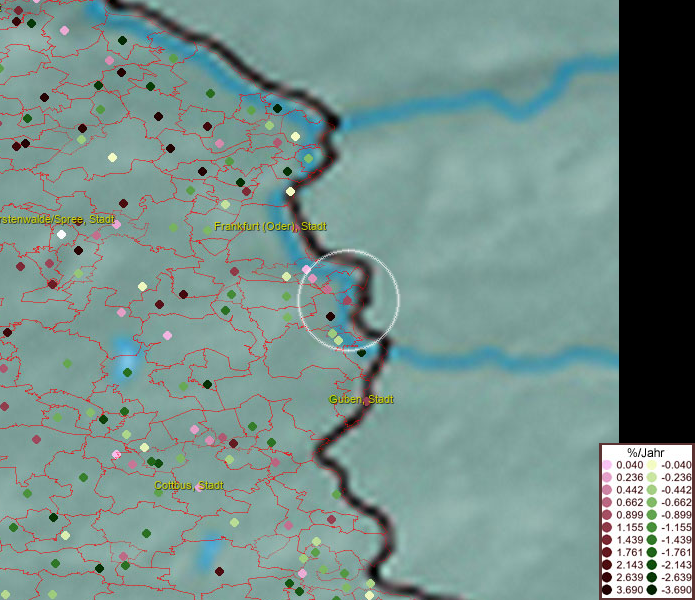
Task: Click the legend swatch for 0.442
Action: [607, 490]
